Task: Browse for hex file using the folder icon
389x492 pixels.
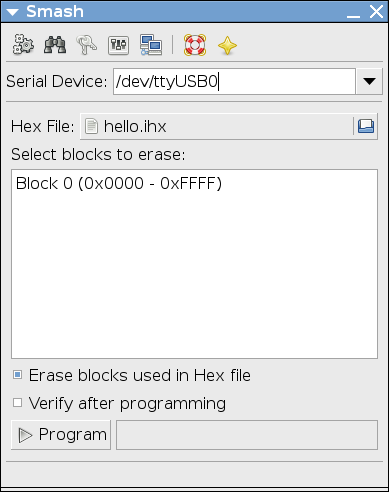Action: (366, 126)
